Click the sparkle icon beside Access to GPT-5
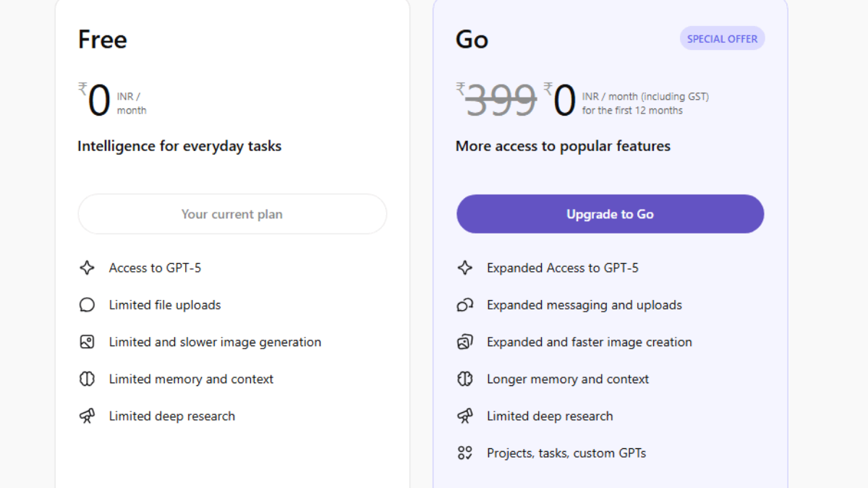 87,268
